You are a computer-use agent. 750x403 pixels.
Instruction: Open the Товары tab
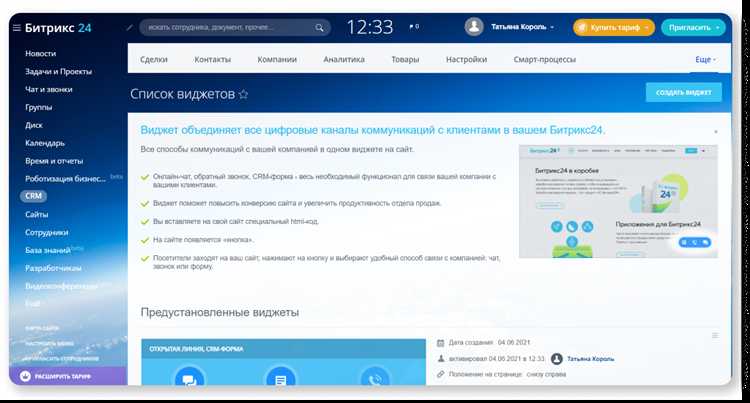(x=405, y=60)
